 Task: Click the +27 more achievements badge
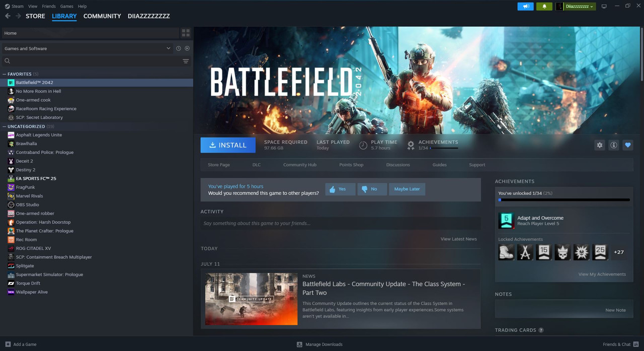pos(619,252)
